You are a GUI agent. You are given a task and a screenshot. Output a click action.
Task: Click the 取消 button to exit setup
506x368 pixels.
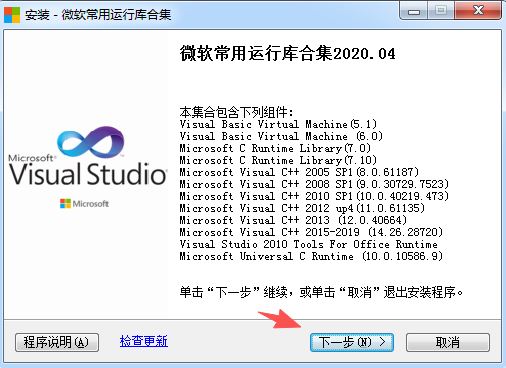point(448,342)
